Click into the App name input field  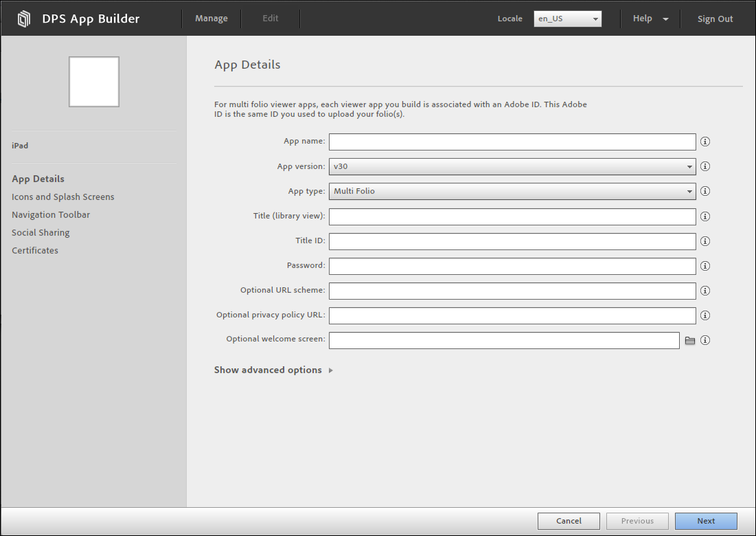click(512, 142)
